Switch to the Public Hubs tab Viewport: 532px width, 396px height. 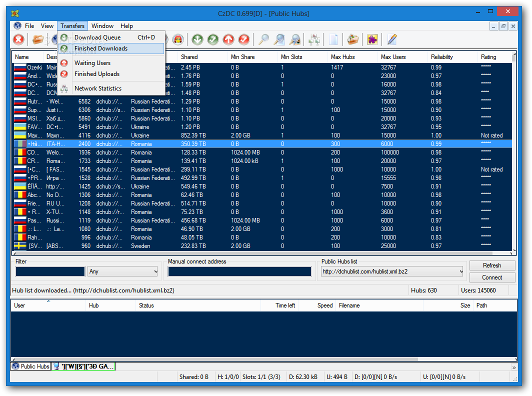pos(31,366)
